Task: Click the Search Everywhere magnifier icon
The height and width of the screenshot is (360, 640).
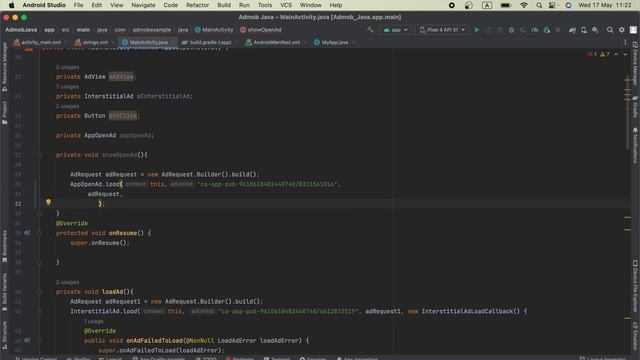Action: point(610,30)
